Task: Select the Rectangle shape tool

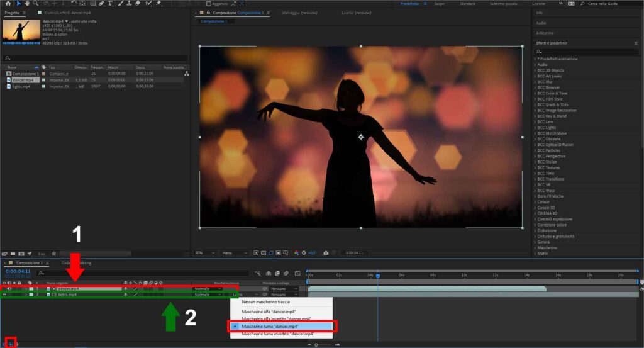Action: pos(93,3)
